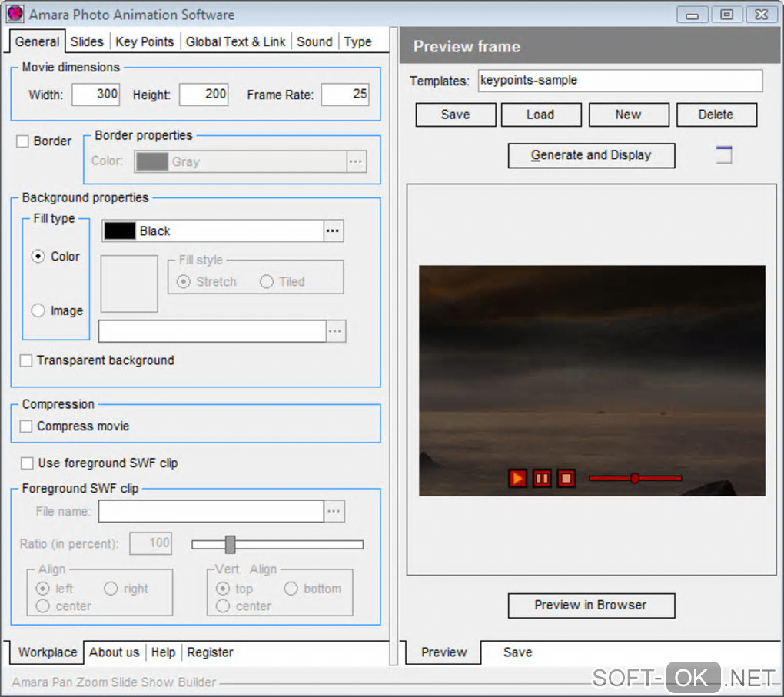Viewport: 784px width, 697px height.
Task: Select left align radio button
Action: [x=43, y=589]
